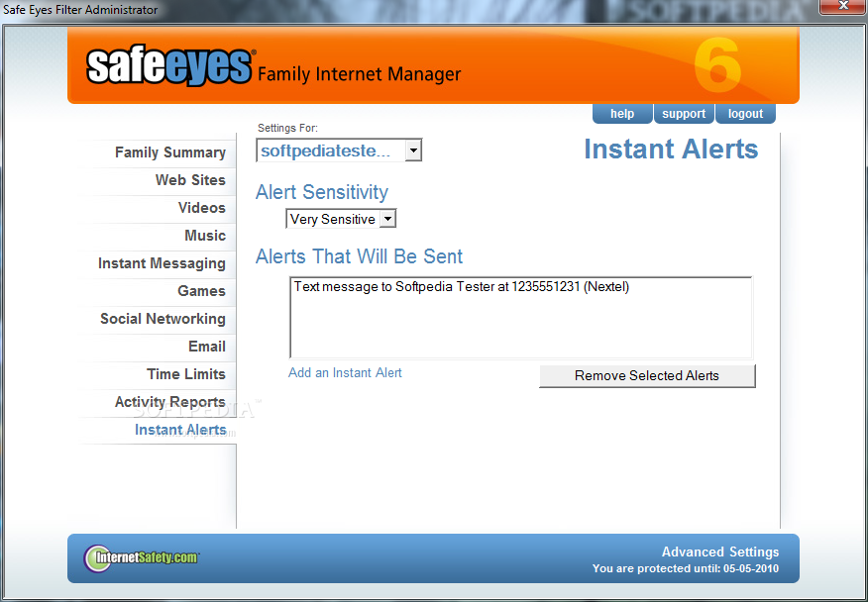Log out using the logout button
The height and width of the screenshot is (602, 868).
(x=745, y=114)
